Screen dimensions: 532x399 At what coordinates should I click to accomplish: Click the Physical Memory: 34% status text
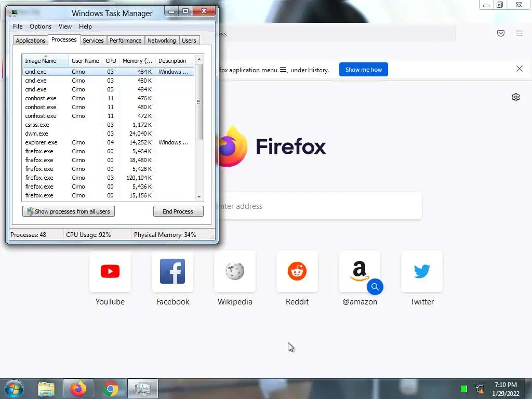(x=165, y=235)
